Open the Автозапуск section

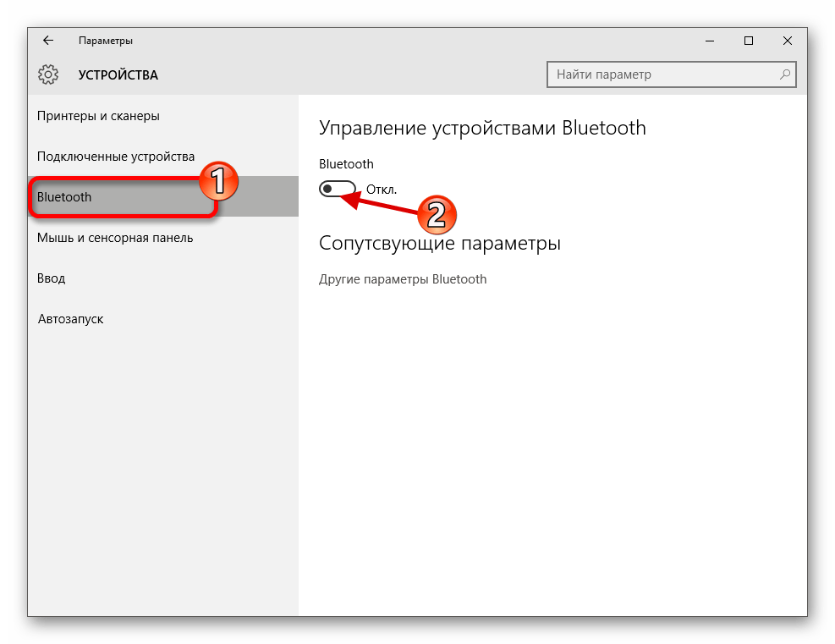pyautogui.click(x=70, y=319)
